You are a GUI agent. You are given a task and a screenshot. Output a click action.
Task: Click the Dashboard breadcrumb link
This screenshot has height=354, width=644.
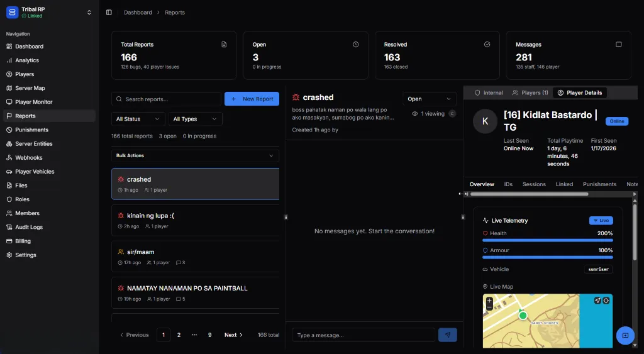tap(138, 13)
